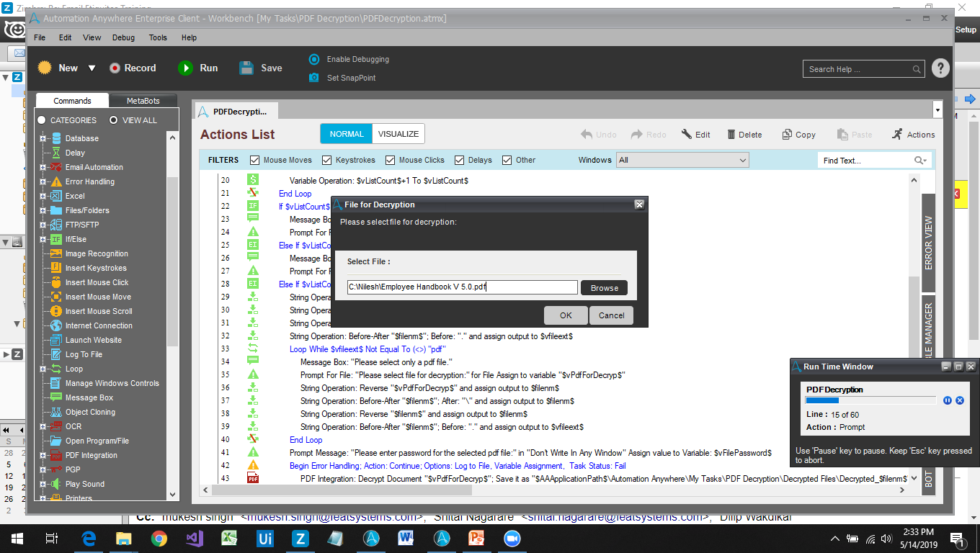Image resolution: width=980 pixels, height=553 pixels.
Task: Click the PDF Integration icon
Action: coord(56,455)
